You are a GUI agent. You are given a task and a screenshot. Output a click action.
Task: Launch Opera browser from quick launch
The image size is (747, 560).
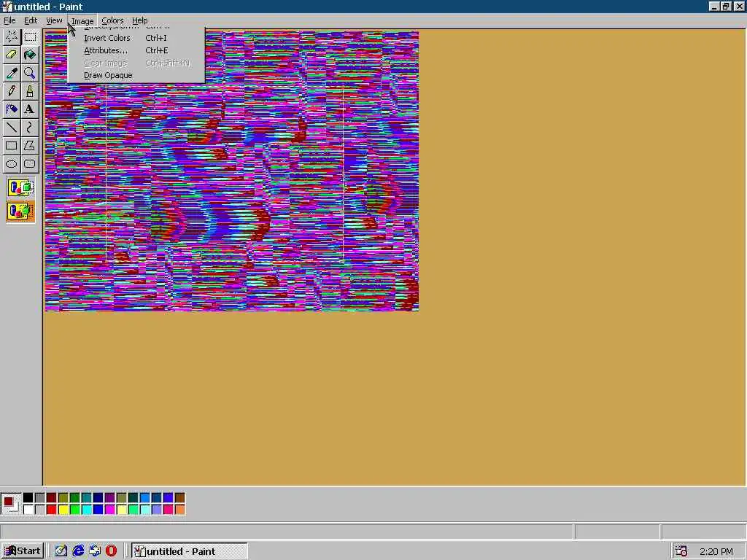(x=111, y=551)
